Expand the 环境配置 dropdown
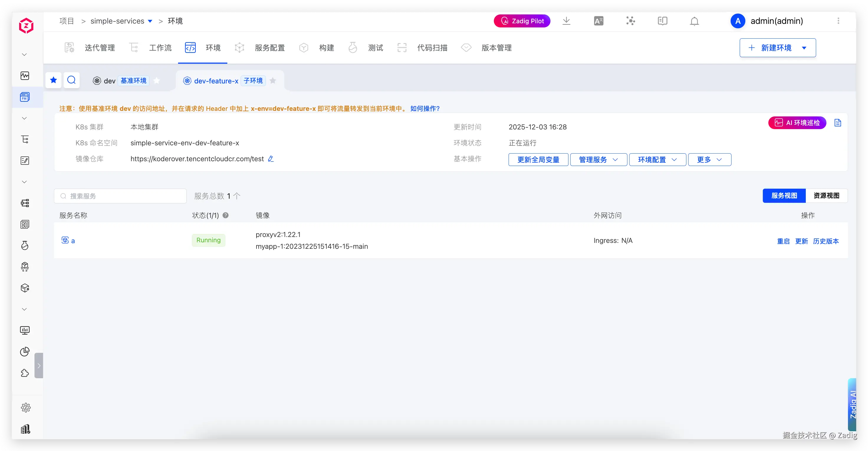 (657, 160)
